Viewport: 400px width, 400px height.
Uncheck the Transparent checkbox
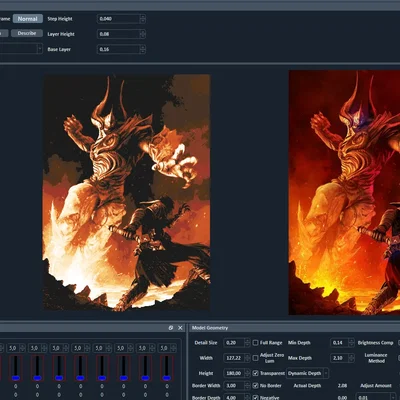255,373
